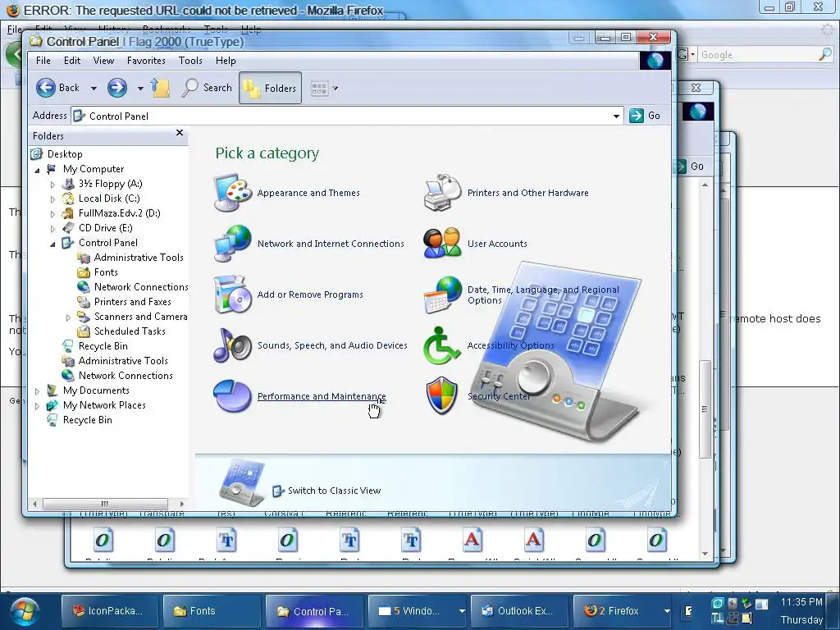Open the Search pane in Control Panel
The width and height of the screenshot is (840, 630).
coord(207,88)
